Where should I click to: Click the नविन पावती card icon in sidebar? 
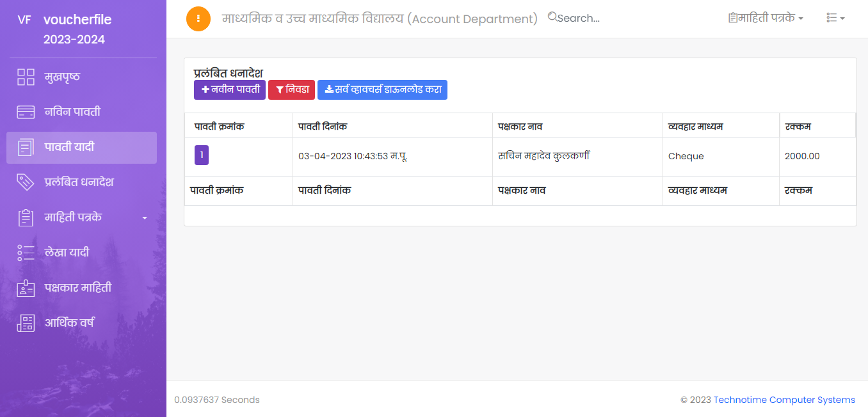point(26,113)
